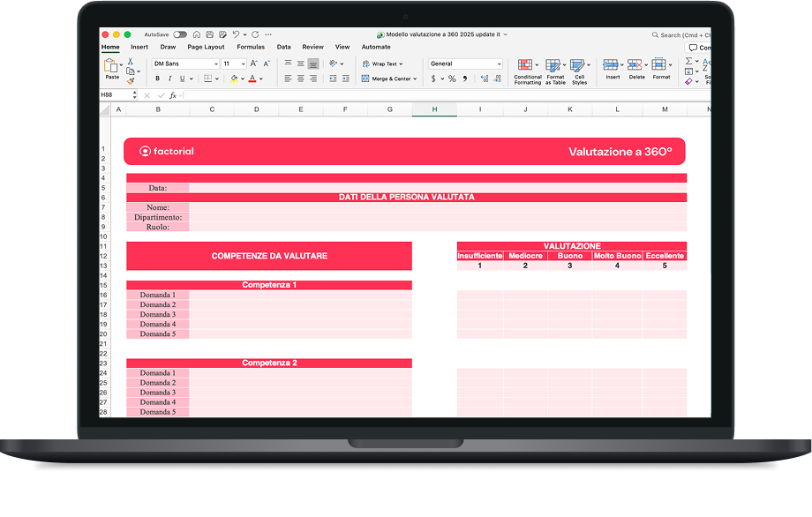Click the Cut scissors icon
812x517 pixels.
point(130,62)
